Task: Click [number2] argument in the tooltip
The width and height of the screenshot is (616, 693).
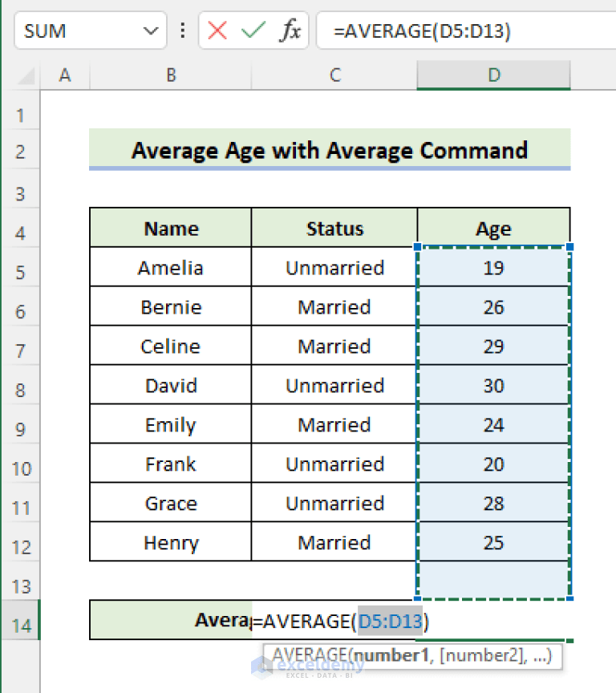Action: pyautogui.click(x=484, y=655)
